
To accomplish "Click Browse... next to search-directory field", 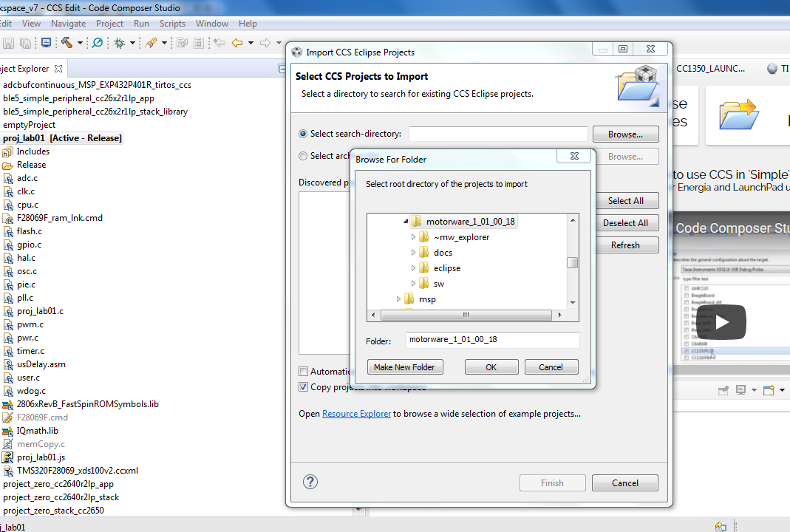I will (x=625, y=134).
